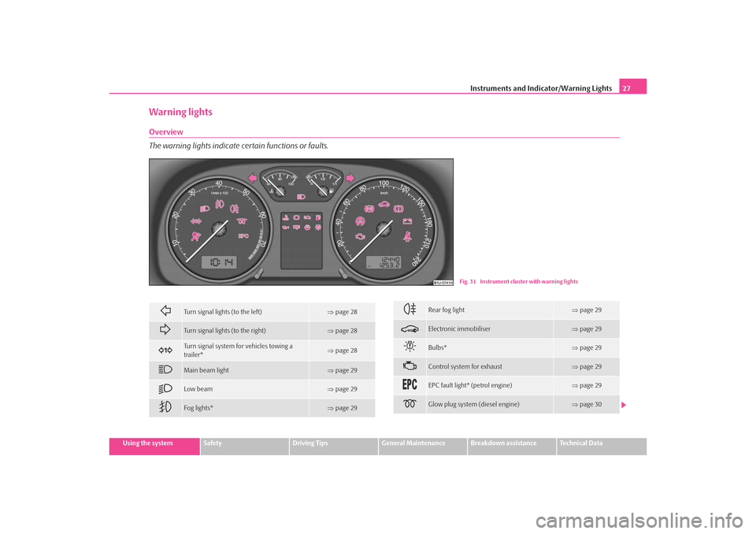The width and height of the screenshot is (756, 534).
Task: Click the 'Fog lights*' text
Action: click(198, 408)
